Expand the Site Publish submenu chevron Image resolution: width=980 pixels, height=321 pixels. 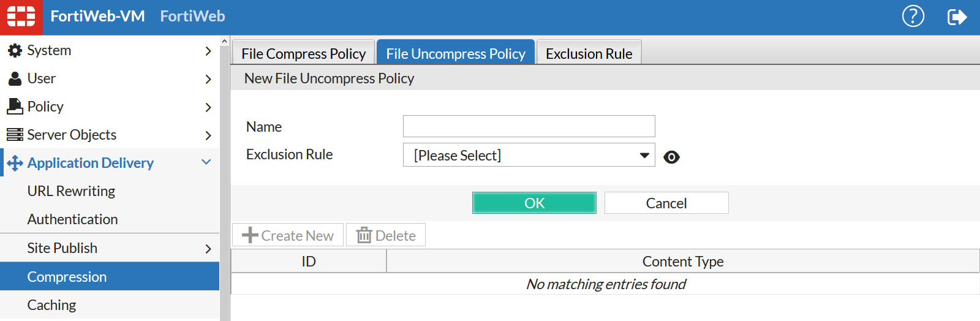coord(208,249)
